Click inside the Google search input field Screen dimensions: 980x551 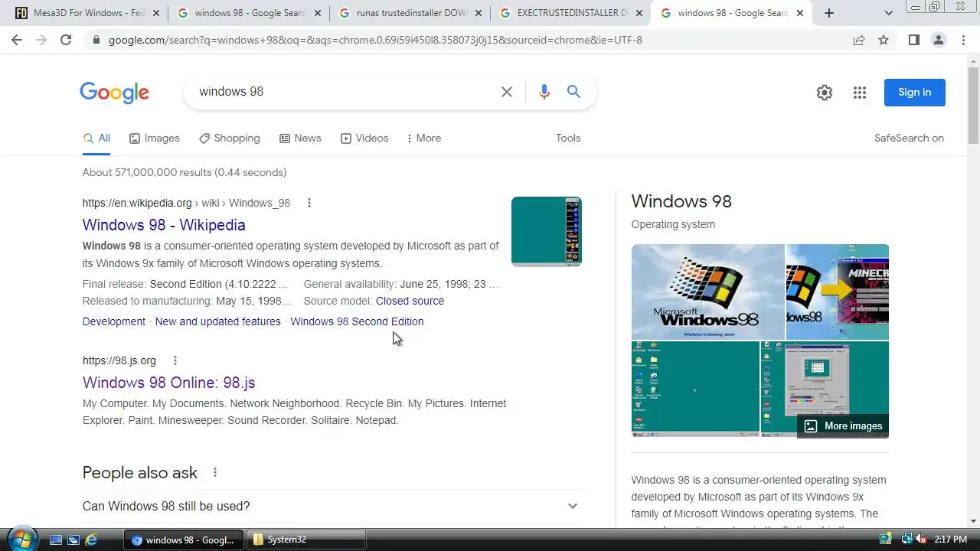click(345, 92)
